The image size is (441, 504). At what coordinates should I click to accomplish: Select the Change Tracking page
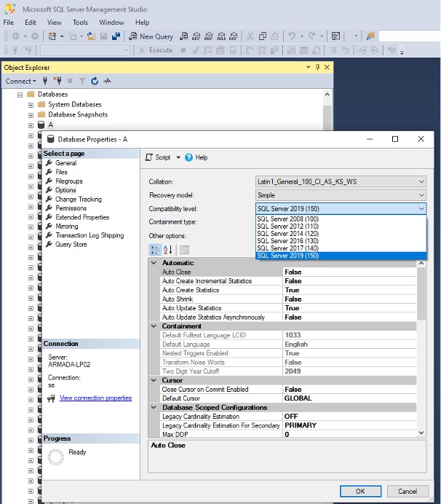pyautogui.click(x=79, y=200)
